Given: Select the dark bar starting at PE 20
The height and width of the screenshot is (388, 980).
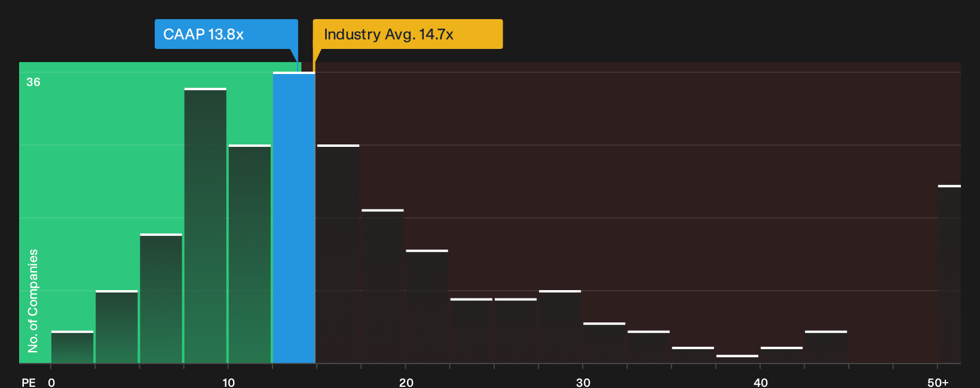Looking at the screenshot, I should (x=427, y=306).
